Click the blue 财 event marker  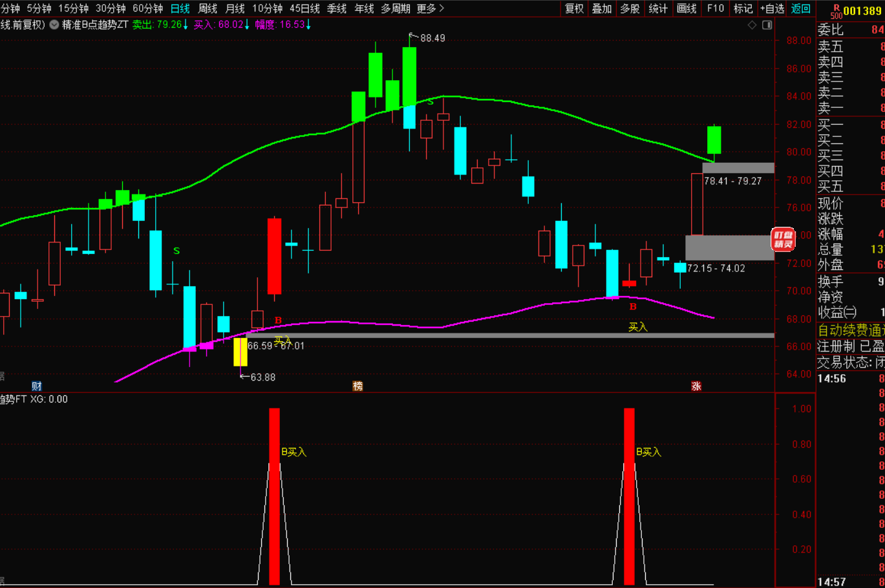click(37, 386)
